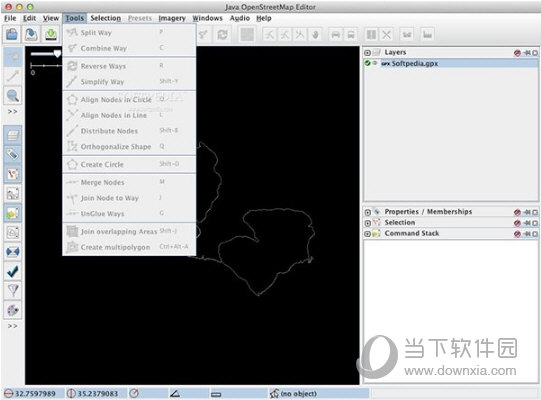Click the (no object) status field
Image resolution: width=541 pixels, height=400 pixels.
[319, 393]
